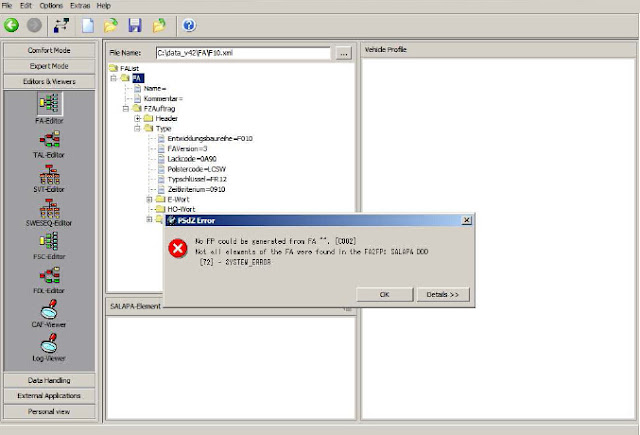Click the save floppy disk icon

click(135, 25)
